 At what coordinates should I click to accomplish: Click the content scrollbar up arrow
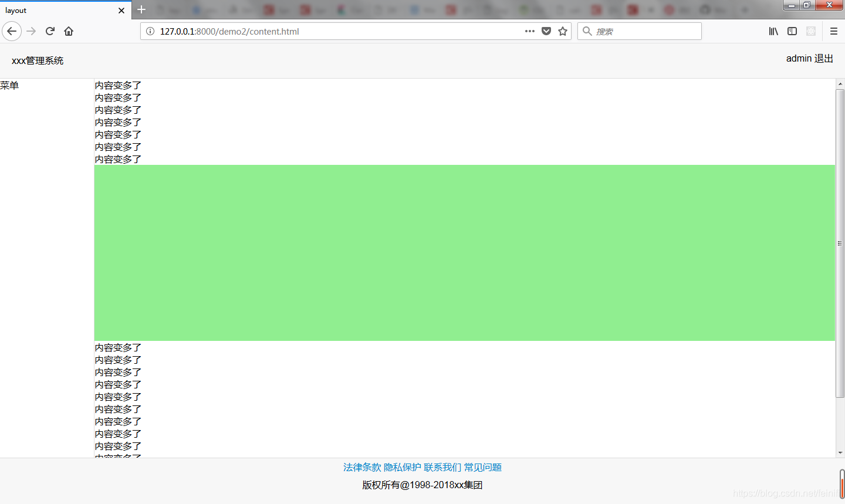[x=840, y=84]
